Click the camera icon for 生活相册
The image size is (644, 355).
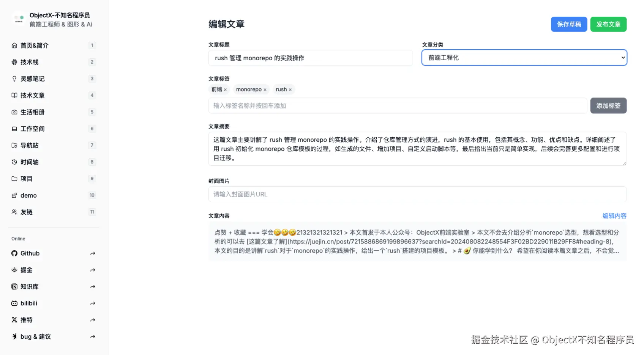[14, 112]
